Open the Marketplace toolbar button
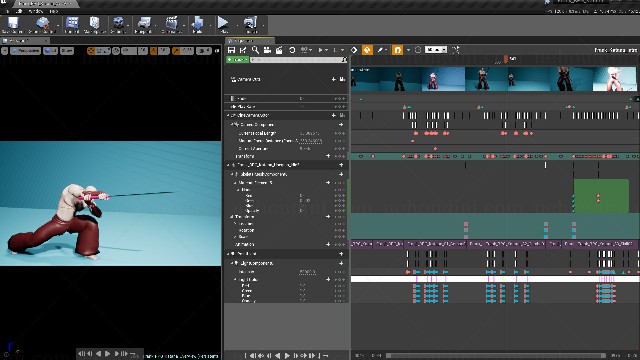Image resolution: width=640 pixels, height=360 pixels. pos(95,25)
